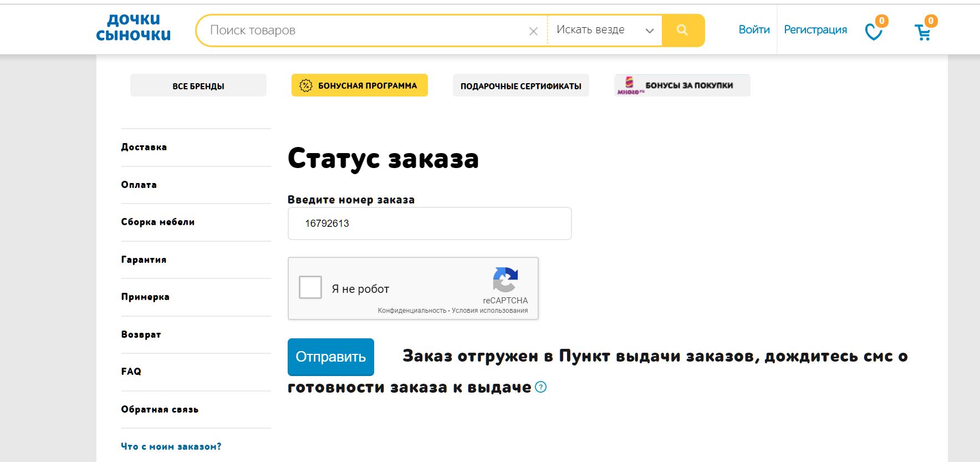Click the Регистрация link
The image size is (980, 462).
[815, 30]
